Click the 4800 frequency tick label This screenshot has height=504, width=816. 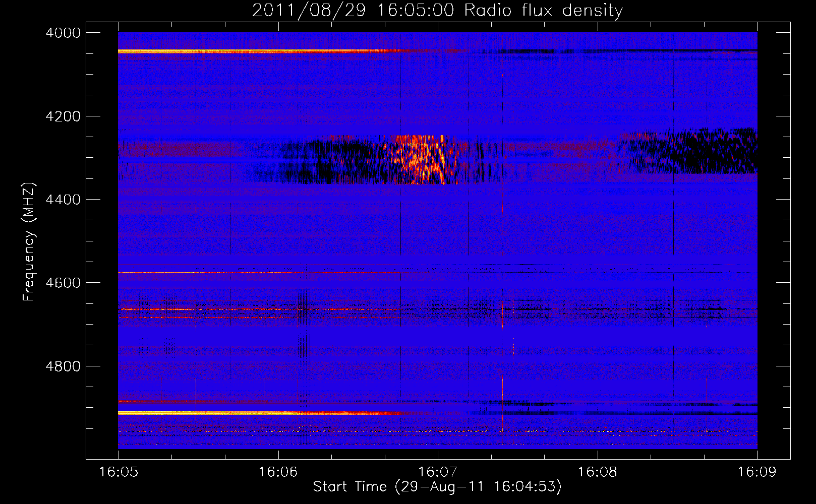click(x=63, y=366)
